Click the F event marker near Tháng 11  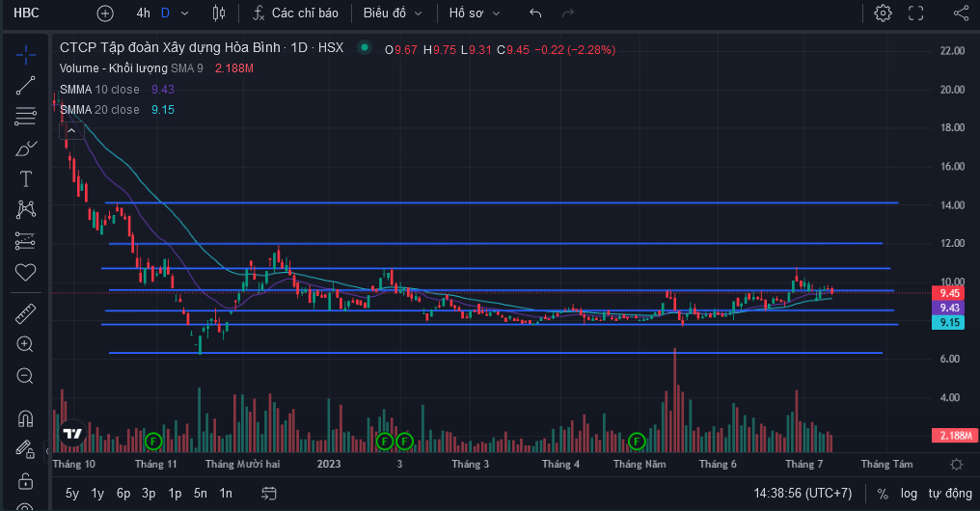tap(153, 442)
